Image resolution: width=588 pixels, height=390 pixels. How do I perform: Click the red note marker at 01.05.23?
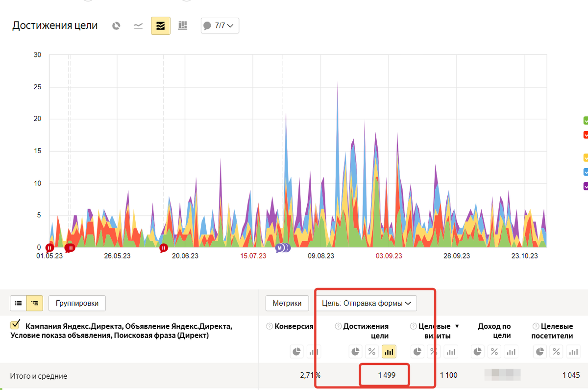(x=49, y=248)
